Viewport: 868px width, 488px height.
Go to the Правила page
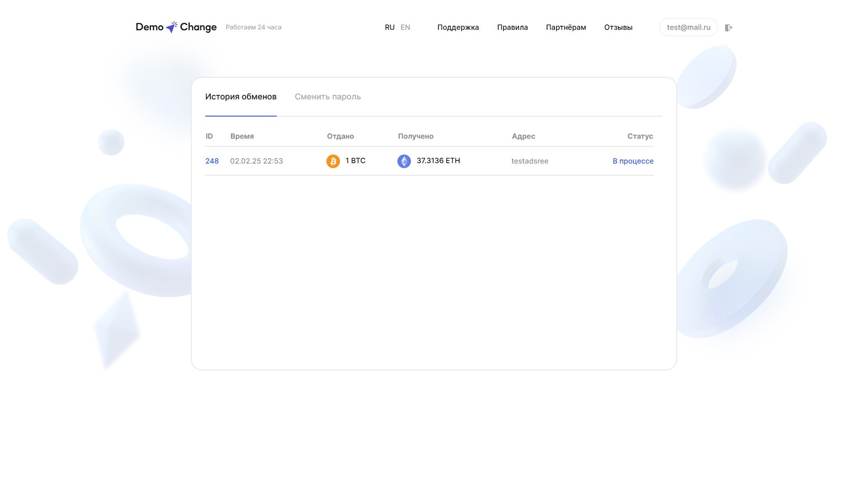(512, 28)
